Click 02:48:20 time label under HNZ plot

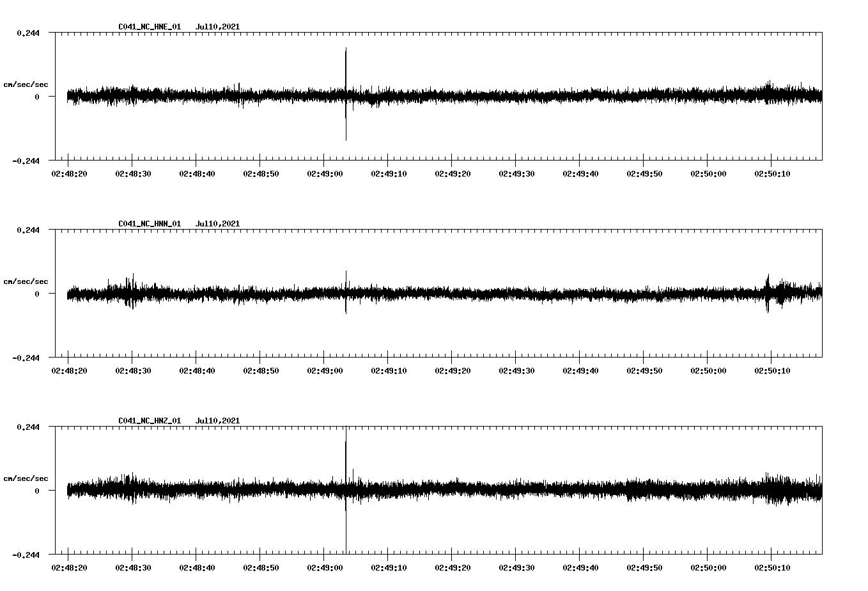(x=69, y=567)
